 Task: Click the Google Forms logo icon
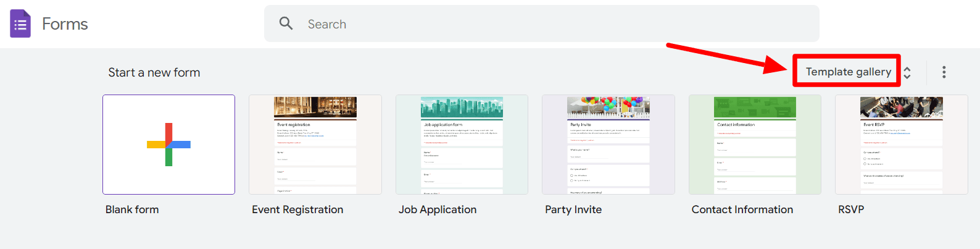click(x=20, y=24)
